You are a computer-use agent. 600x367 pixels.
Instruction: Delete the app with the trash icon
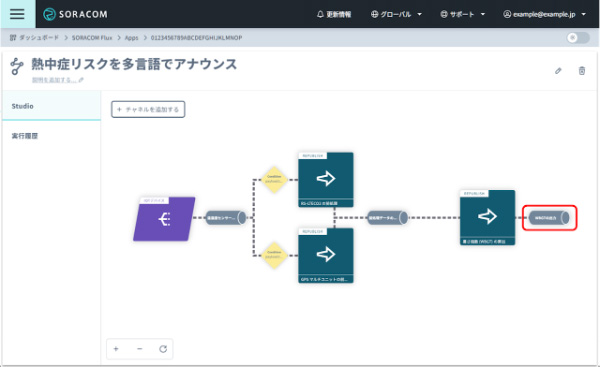click(x=582, y=71)
